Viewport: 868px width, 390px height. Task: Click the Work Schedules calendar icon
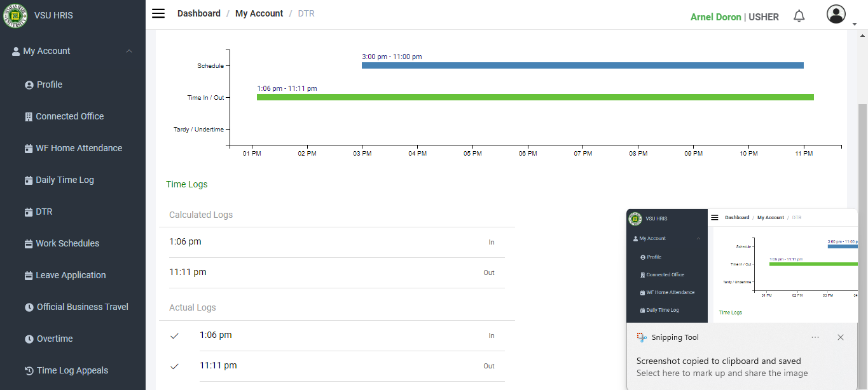pos(29,244)
